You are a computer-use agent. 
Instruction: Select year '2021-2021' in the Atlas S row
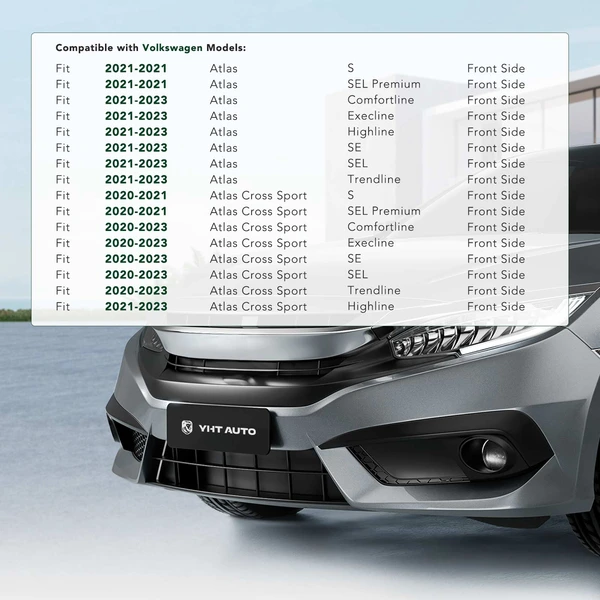pyautogui.click(x=136, y=68)
